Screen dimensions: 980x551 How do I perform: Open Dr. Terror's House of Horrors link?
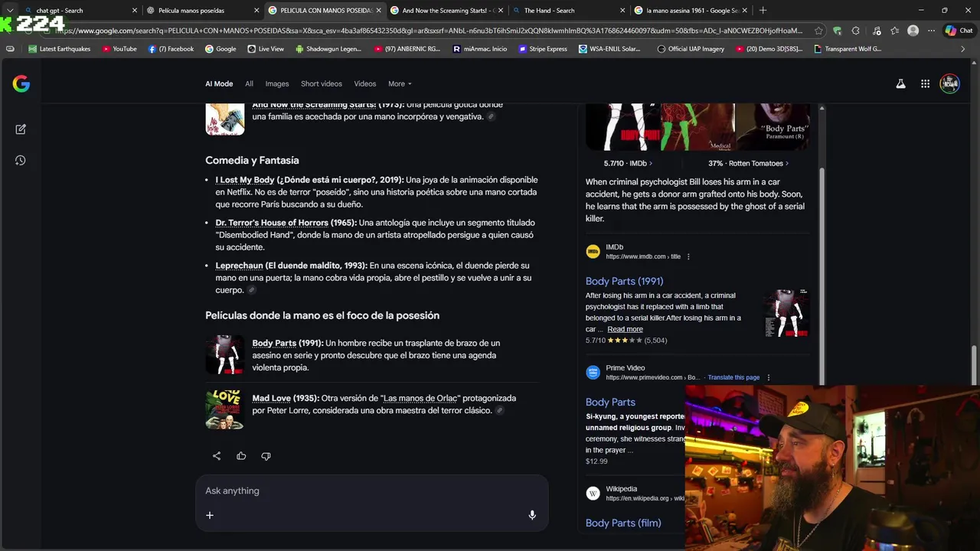pos(272,223)
